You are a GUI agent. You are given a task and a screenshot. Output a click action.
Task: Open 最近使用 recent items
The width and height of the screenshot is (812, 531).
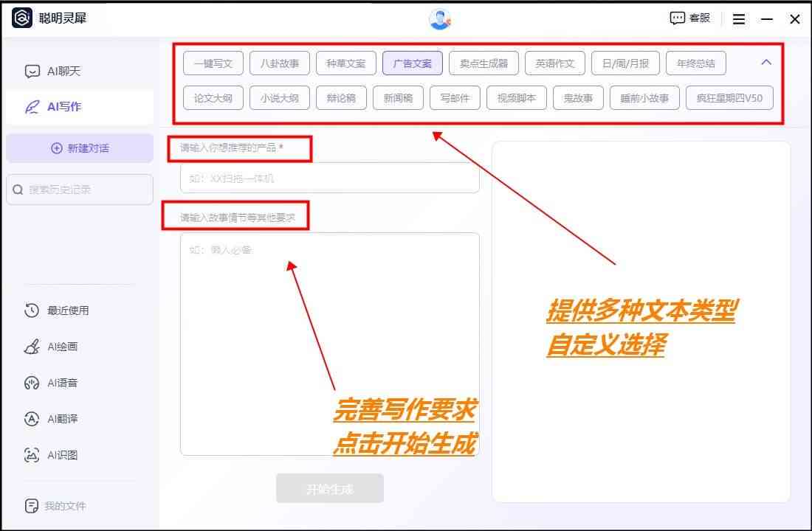pos(57,310)
